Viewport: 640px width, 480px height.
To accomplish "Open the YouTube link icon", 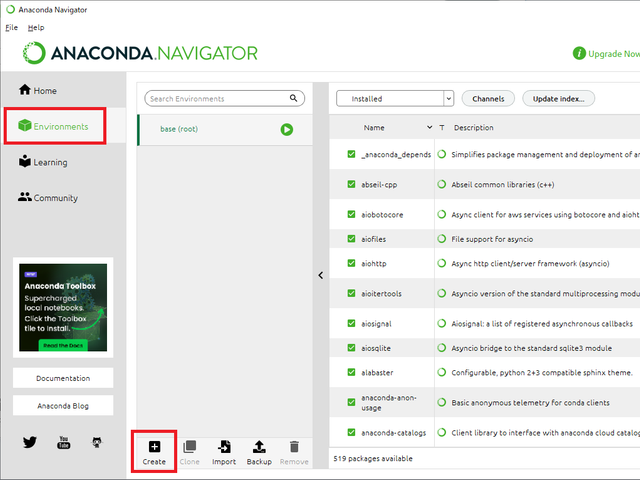I will click(x=63, y=442).
